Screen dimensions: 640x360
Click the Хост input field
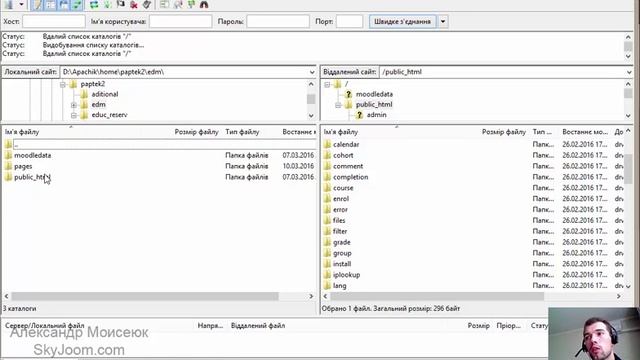[54, 21]
